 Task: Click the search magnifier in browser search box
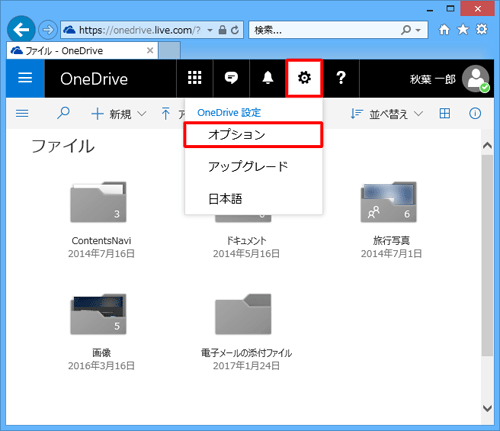pos(406,30)
